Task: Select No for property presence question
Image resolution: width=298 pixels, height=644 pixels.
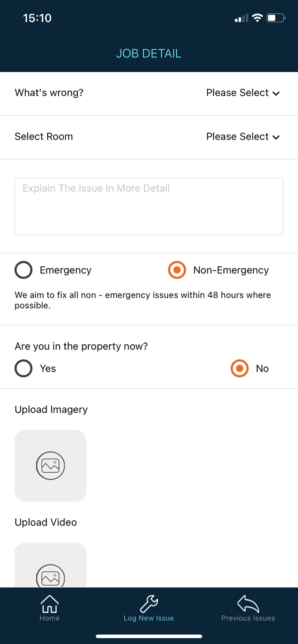Action: (x=239, y=368)
